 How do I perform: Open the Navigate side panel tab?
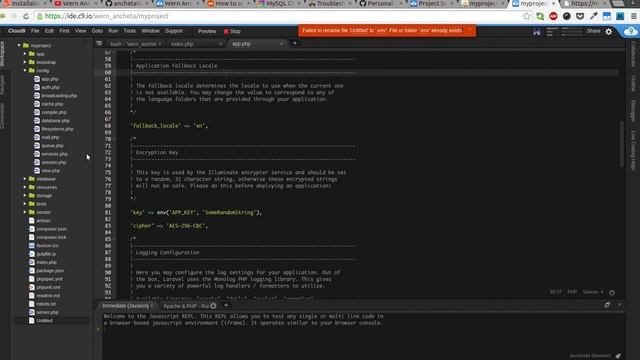2,85
